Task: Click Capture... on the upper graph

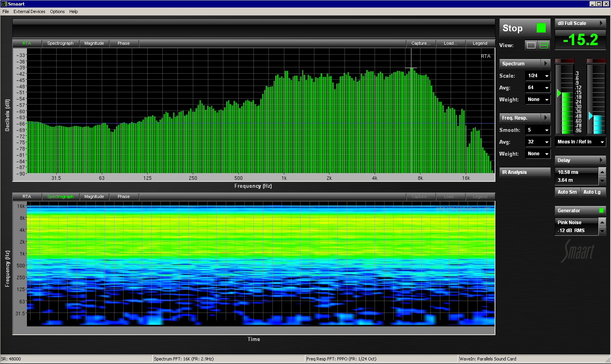Action: 421,43
